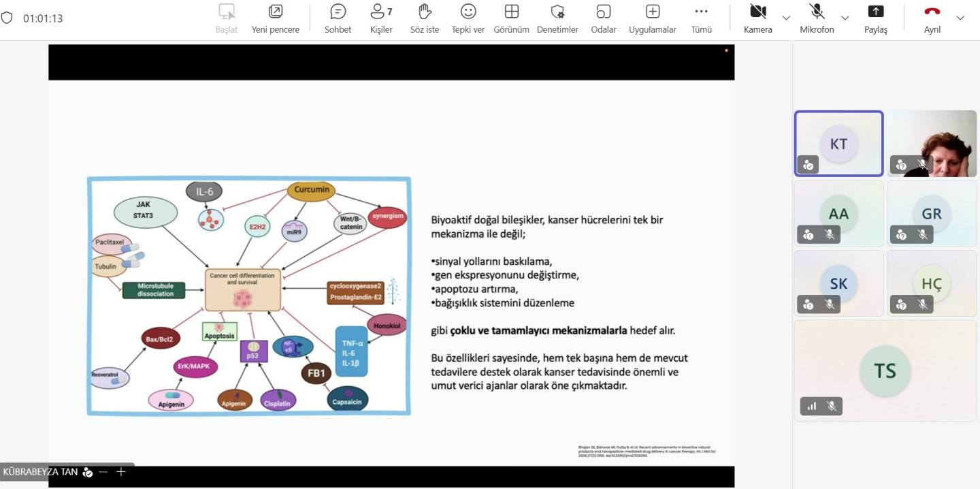Click status icon on KT tile
980x489 pixels.
coord(808,164)
